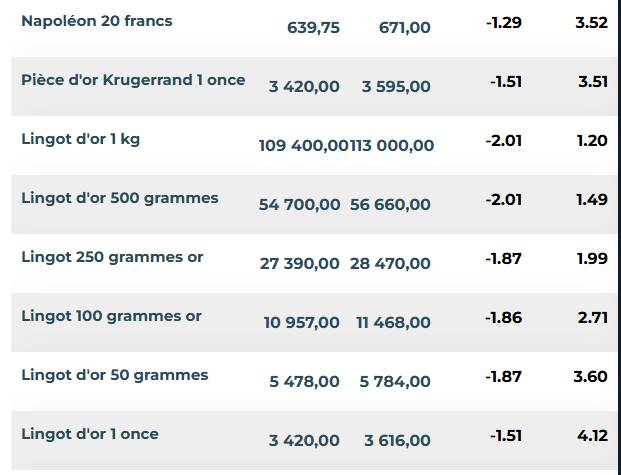Open the Napoléon 20 francs product link

(96, 21)
